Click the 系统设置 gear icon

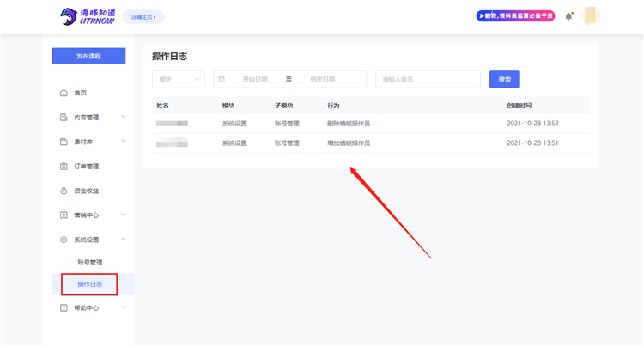(x=64, y=240)
